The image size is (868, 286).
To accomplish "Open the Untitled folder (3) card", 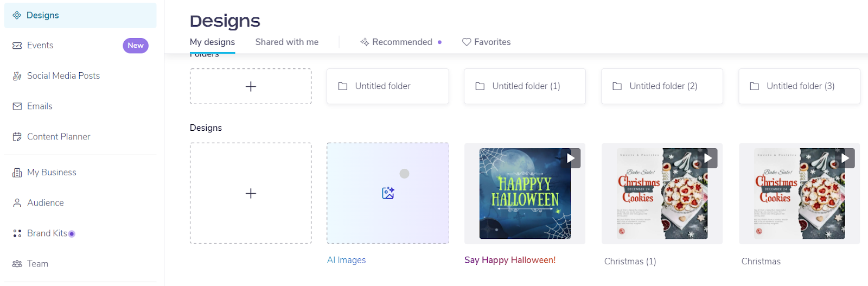I will 799,86.
